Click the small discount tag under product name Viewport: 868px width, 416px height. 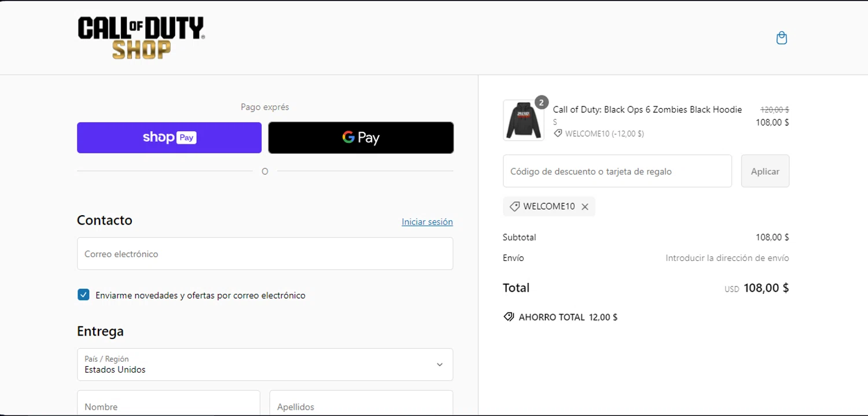(558, 134)
